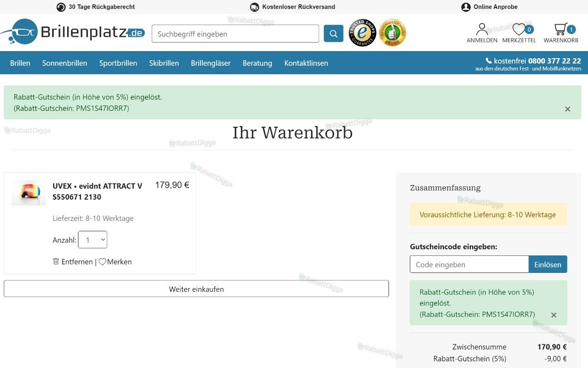Click the blue search magnifier button

point(333,34)
